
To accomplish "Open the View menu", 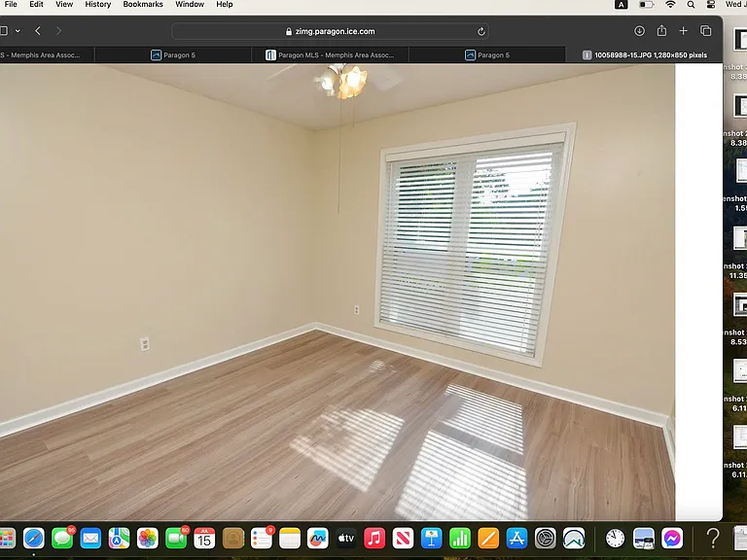I will click(64, 4).
